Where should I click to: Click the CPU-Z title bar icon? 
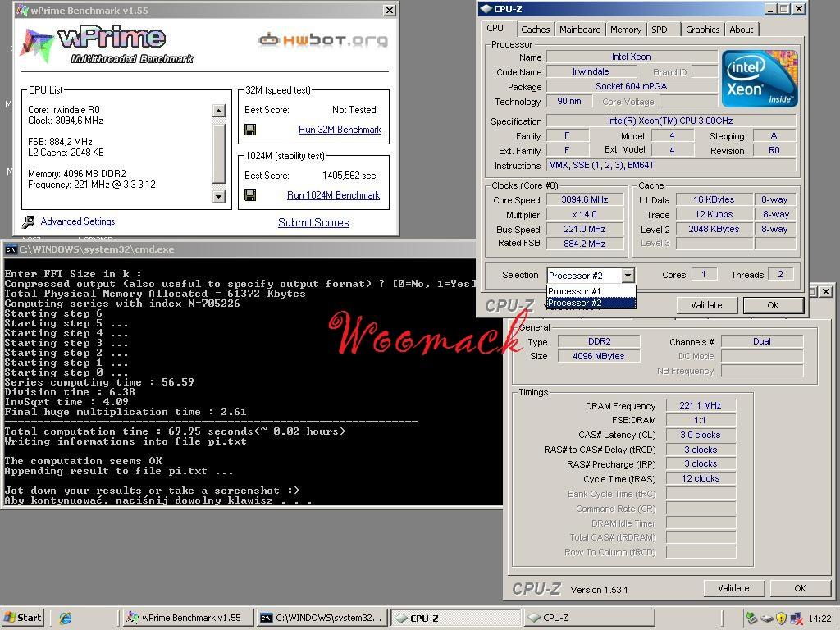[x=486, y=9]
